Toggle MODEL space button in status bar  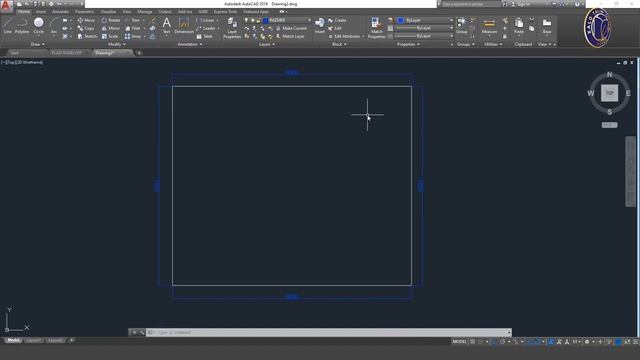(459, 342)
